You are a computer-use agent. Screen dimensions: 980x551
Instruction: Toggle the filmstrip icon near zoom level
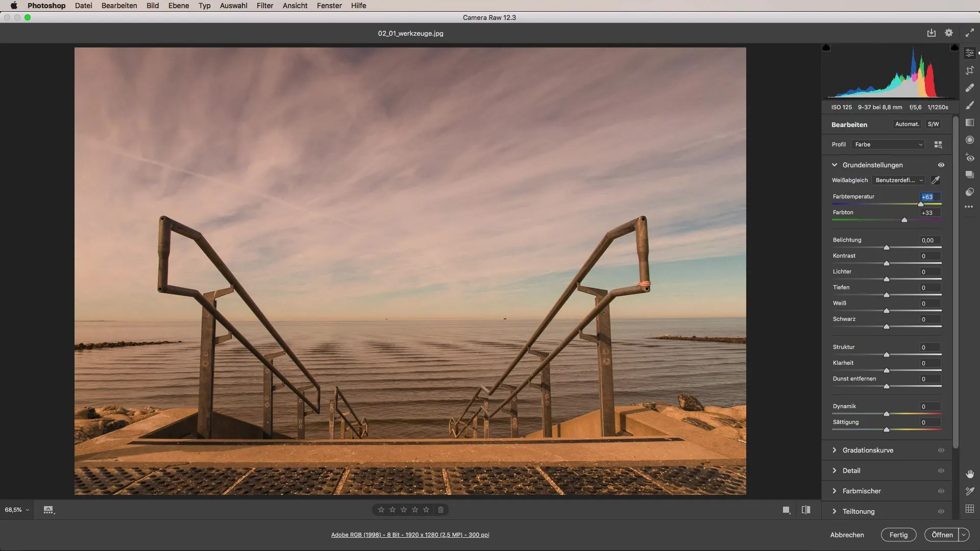pyautogui.click(x=48, y=510)
